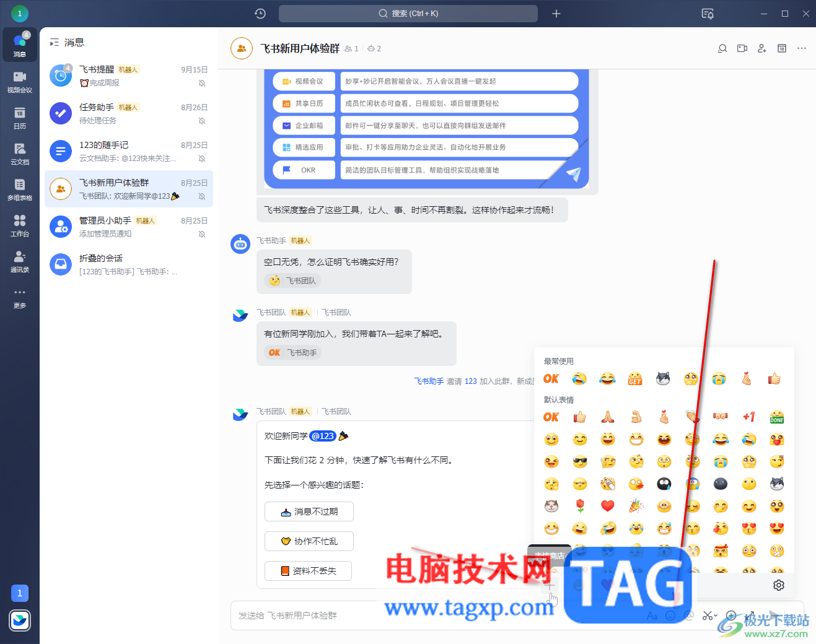Click the plus icon beside the search bar
816x644 pixels.
click(556, 14)
